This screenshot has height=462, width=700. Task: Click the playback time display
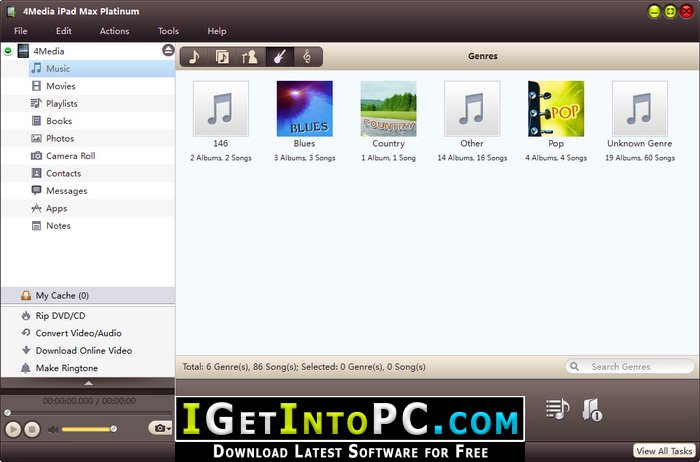[89, 401]
